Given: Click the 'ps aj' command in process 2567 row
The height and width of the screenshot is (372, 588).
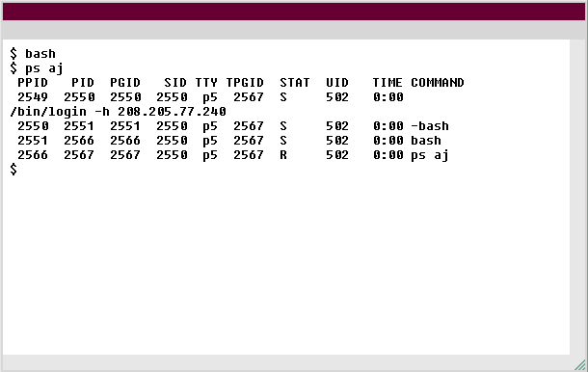Looking at the screenshot, I should pos(430,155).
